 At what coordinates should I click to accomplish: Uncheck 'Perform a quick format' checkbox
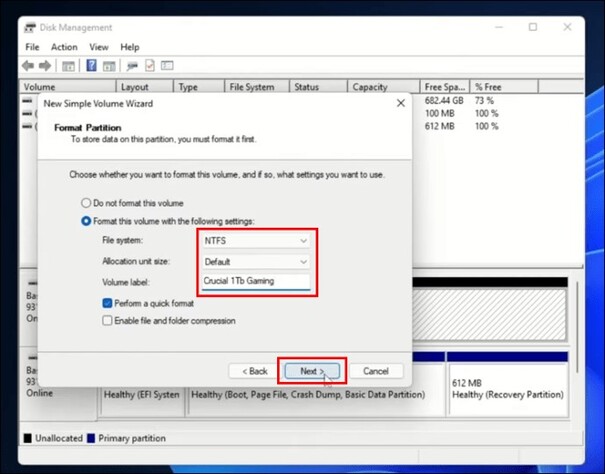click(107, 302)
